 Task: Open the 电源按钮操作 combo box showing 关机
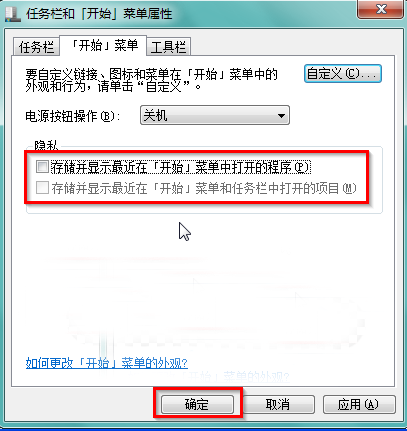215,115
